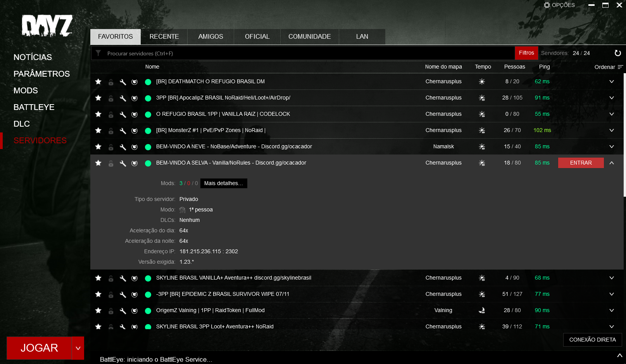The image size is (626, 364).
Task: Open PARÂMETROS in the sidebar
Action: (x=42, y=74)
